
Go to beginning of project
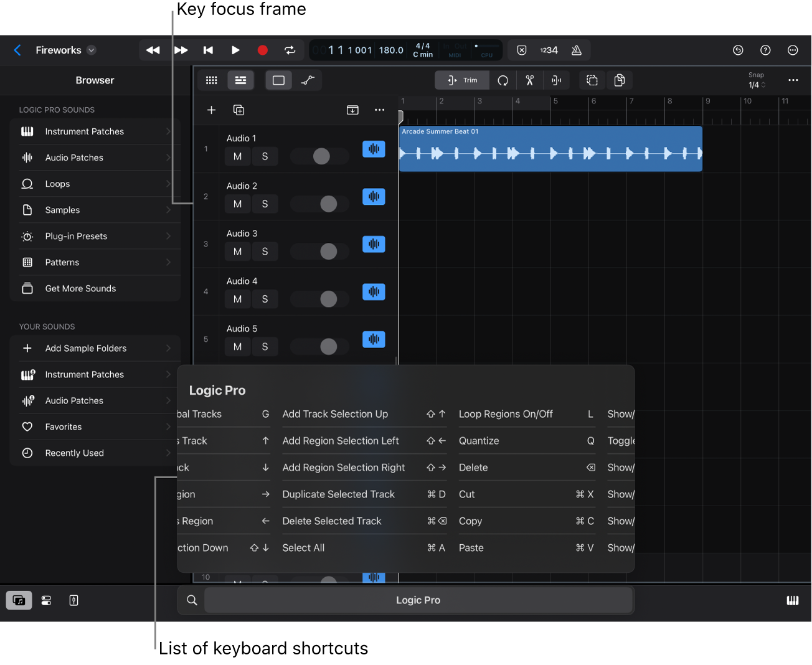pyautogui.click(x=209, y=50)
